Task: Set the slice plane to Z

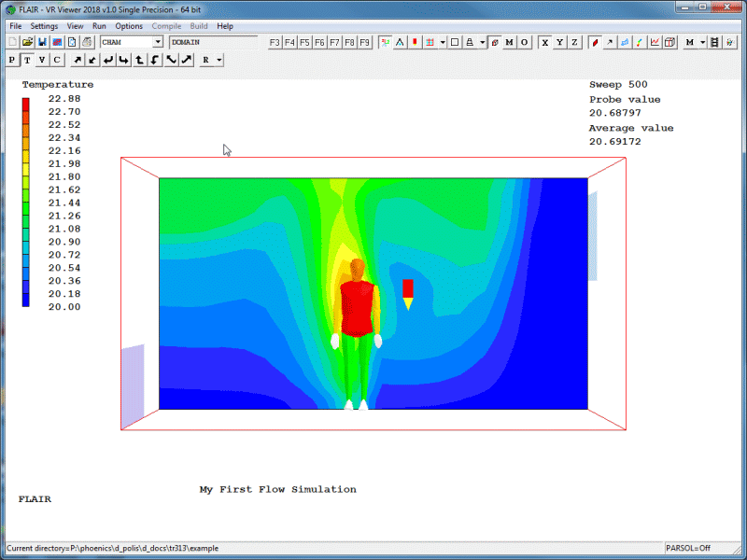Action: 574,42
